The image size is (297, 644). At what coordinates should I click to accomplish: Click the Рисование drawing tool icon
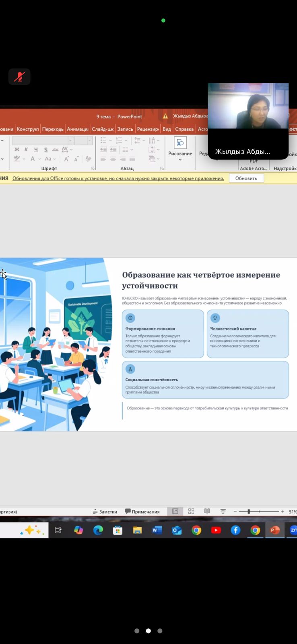coord(180,143)
